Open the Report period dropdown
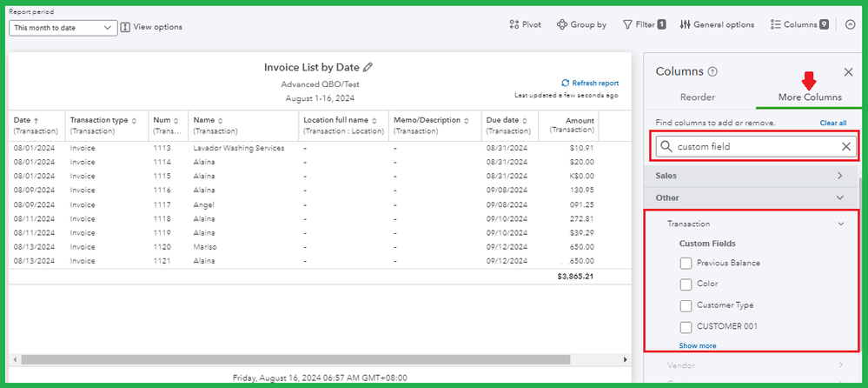 point(63,28)
